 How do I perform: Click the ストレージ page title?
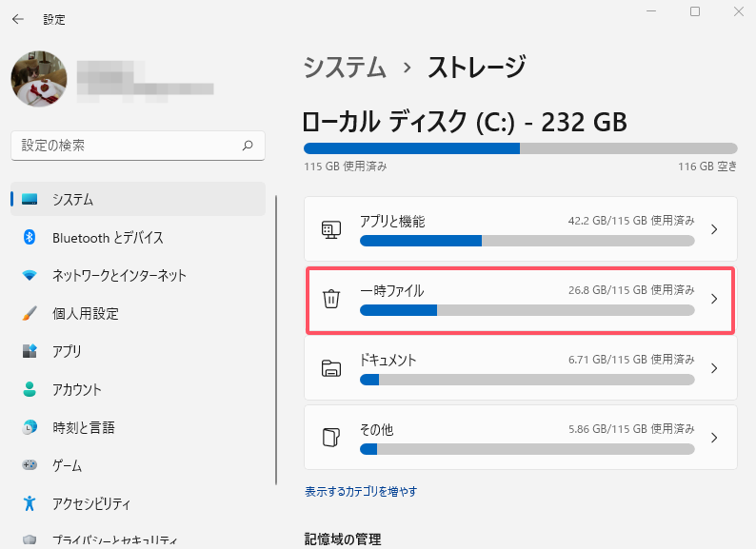point(476,67)
